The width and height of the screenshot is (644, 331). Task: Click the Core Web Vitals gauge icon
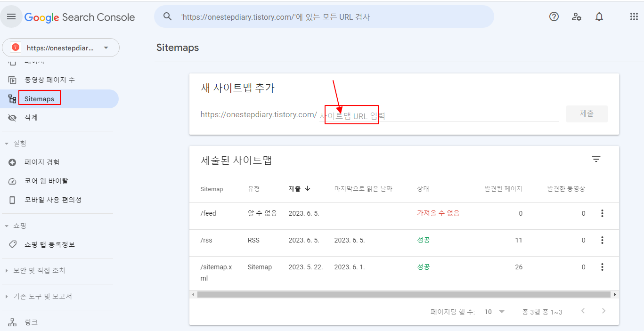13,181
